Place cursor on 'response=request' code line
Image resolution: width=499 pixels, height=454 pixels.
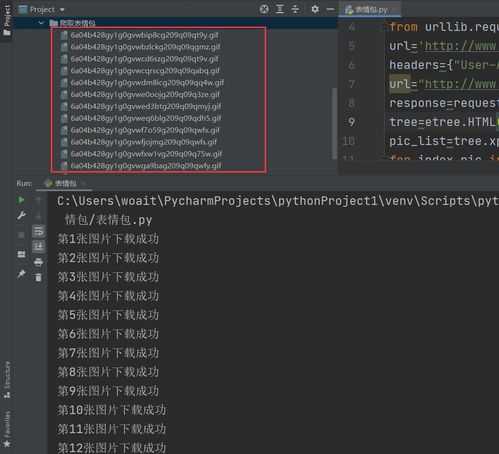[x=444, y=103]
